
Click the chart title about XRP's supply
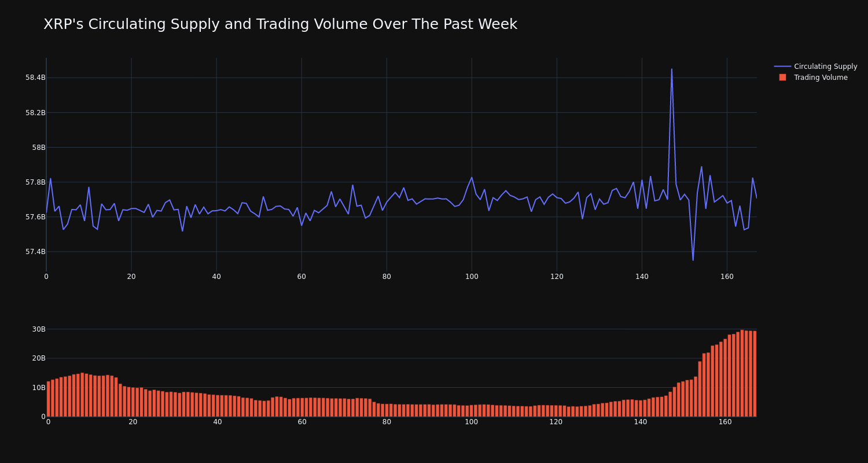point(280,24)
